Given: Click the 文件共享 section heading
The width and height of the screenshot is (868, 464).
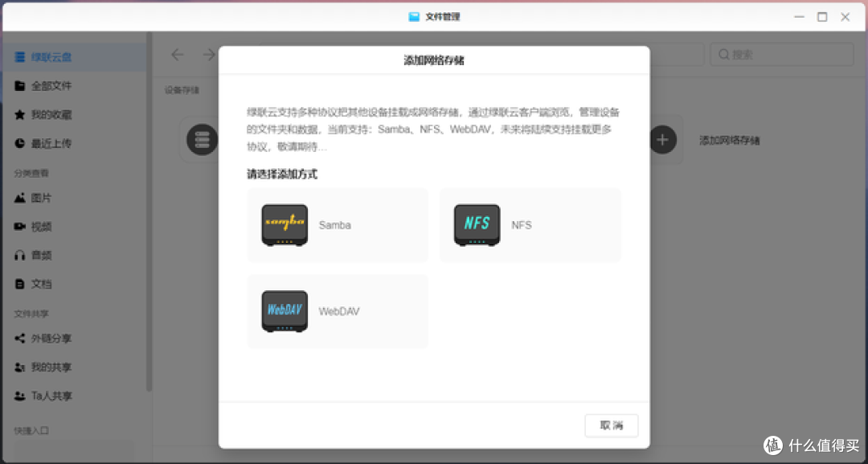Looking at the screenshot, I should pos(31,314).
